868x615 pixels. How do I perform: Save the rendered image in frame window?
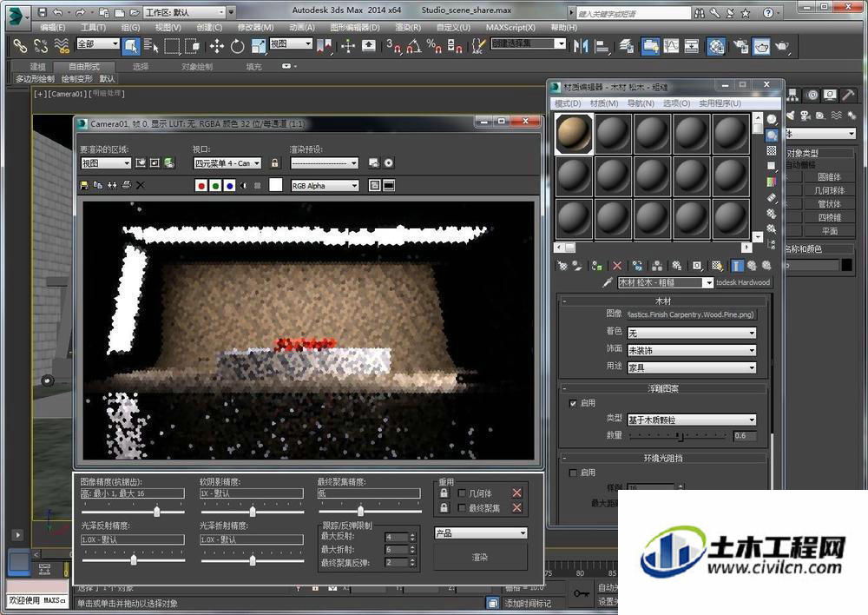coord(84,185)
